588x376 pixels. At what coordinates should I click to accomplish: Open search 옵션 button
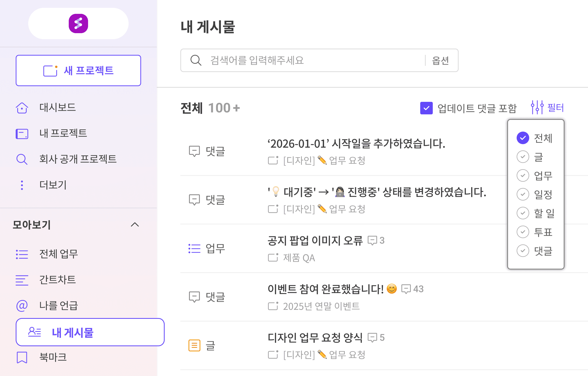tap(440, 61)
